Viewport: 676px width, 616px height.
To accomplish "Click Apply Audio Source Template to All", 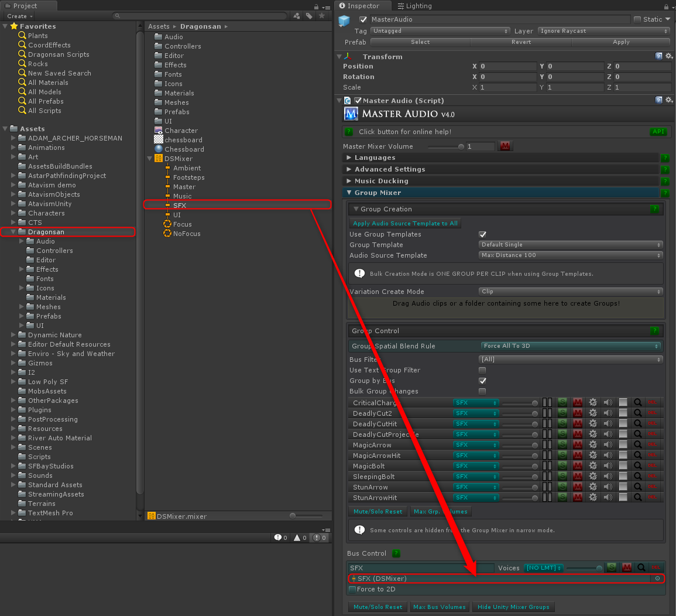I will pos(405,223).
